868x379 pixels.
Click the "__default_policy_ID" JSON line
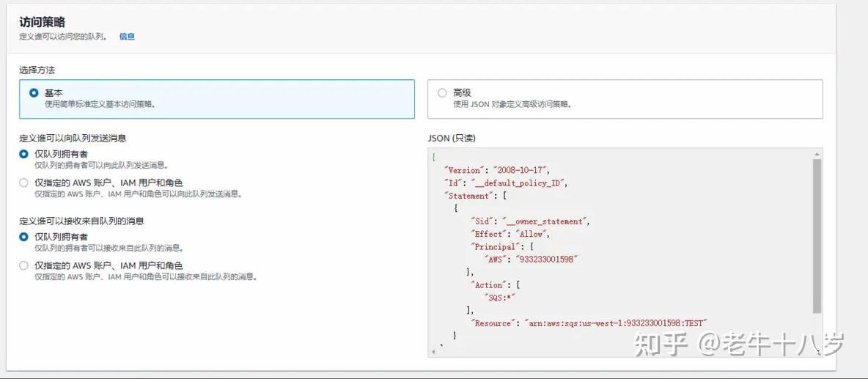pyautogui.click(x=506, y=183)
